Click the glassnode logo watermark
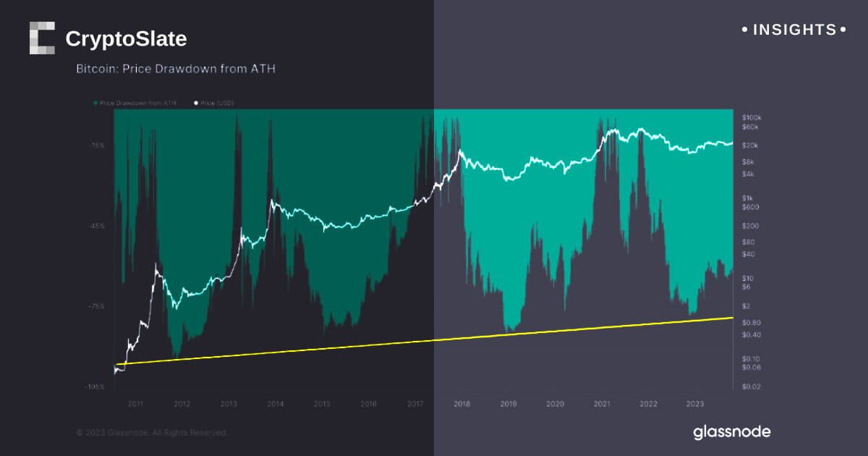Image resolution: width=868 pixels, height=456 pixels. click(x=731, y=432)
